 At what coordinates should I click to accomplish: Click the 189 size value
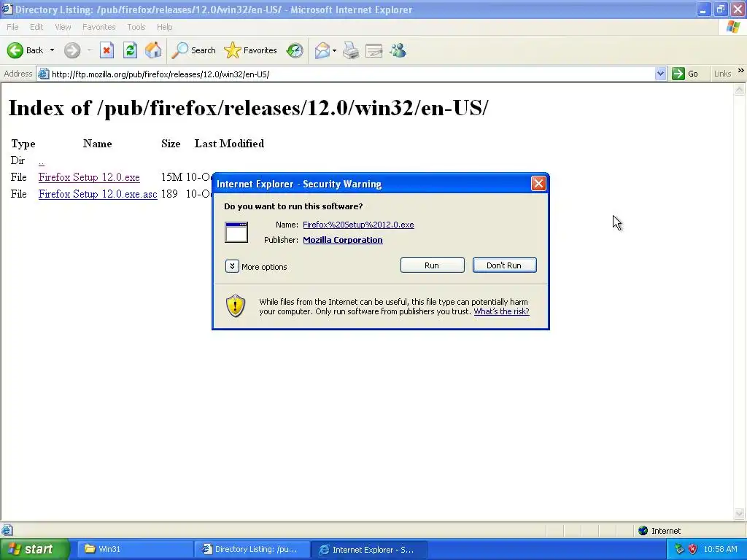[169, 194]
